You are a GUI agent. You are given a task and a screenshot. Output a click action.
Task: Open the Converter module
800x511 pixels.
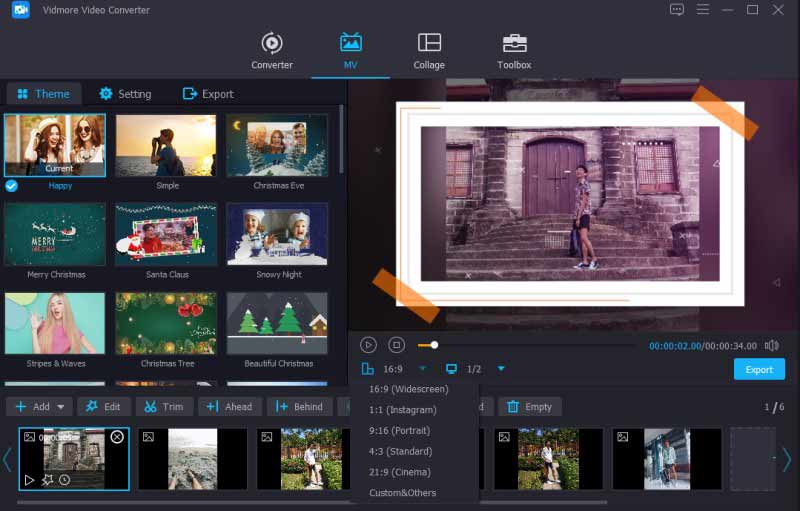pos(271,50)
